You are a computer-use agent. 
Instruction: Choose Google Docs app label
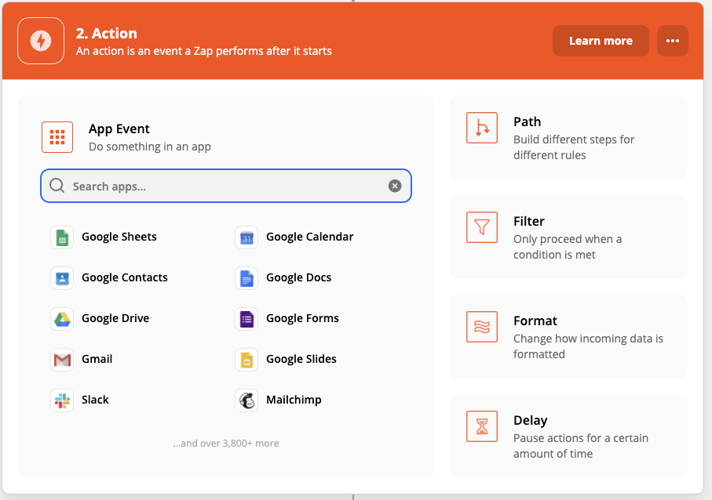[x=299, y=277]
